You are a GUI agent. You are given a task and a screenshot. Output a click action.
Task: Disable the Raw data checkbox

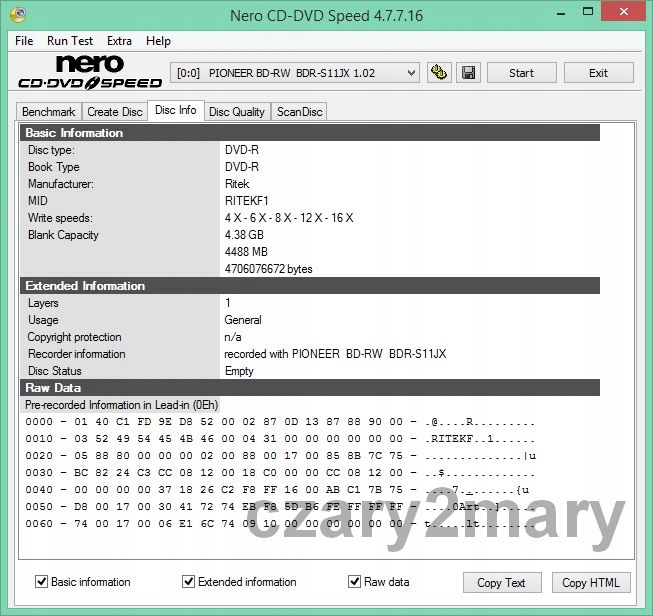tap(354, 582)
